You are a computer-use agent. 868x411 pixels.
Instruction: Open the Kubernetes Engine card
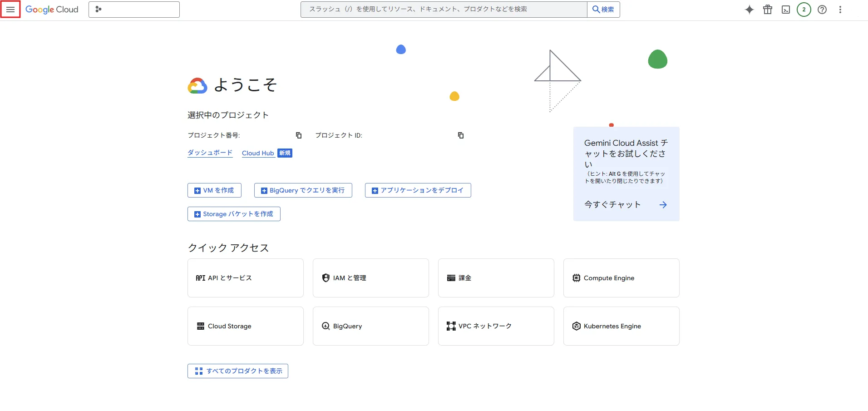coord(621,326)
